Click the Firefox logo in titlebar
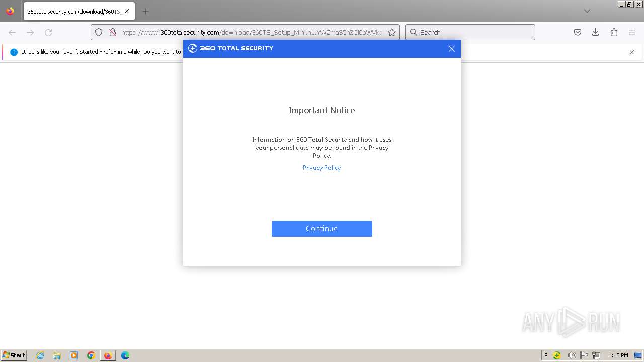Screen dimensions: 644x362 (10, 11)
